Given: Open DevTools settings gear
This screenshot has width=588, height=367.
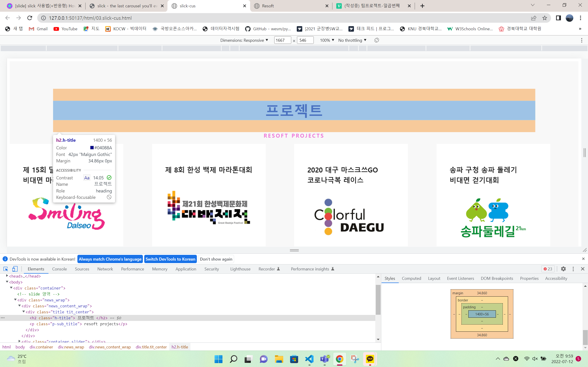Looking at the screenshot, I should pos(563,269).
